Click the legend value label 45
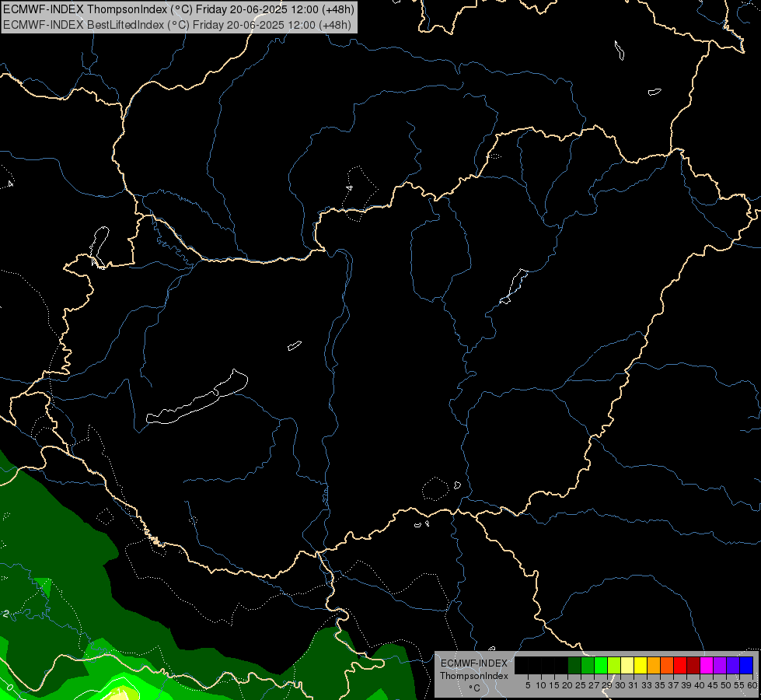 click(713, 685)
